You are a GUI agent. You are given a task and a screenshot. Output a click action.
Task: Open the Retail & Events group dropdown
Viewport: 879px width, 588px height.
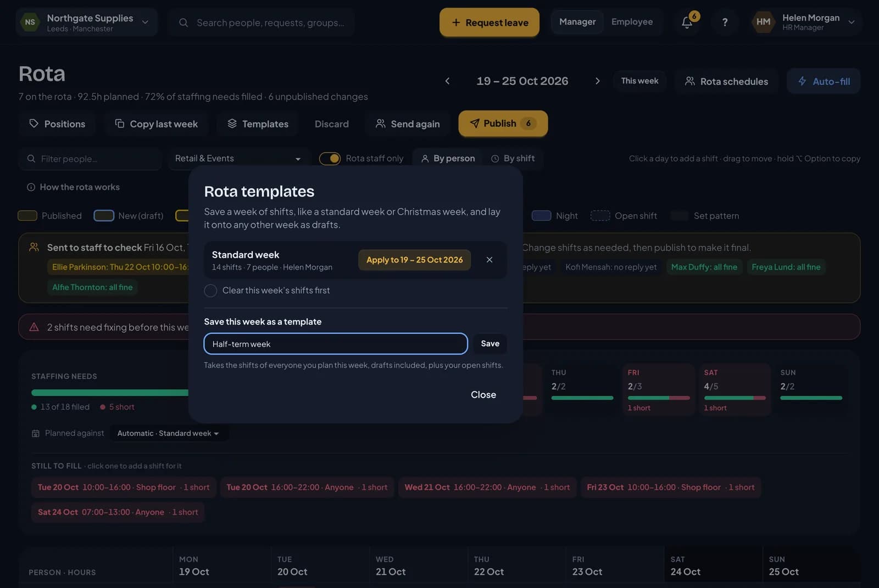tap(238, 159)
